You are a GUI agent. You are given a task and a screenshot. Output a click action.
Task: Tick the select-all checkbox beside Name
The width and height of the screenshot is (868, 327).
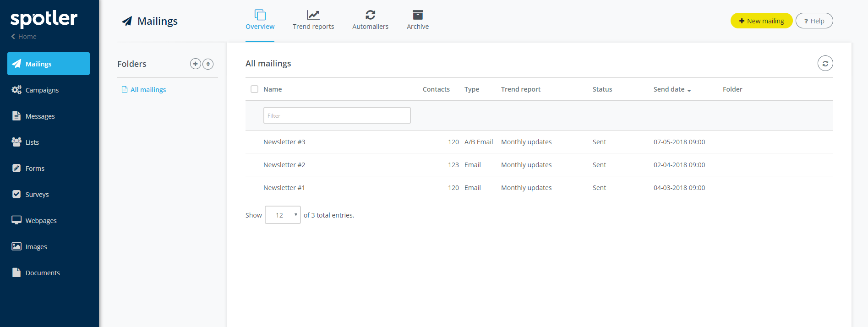coord(254,89)
